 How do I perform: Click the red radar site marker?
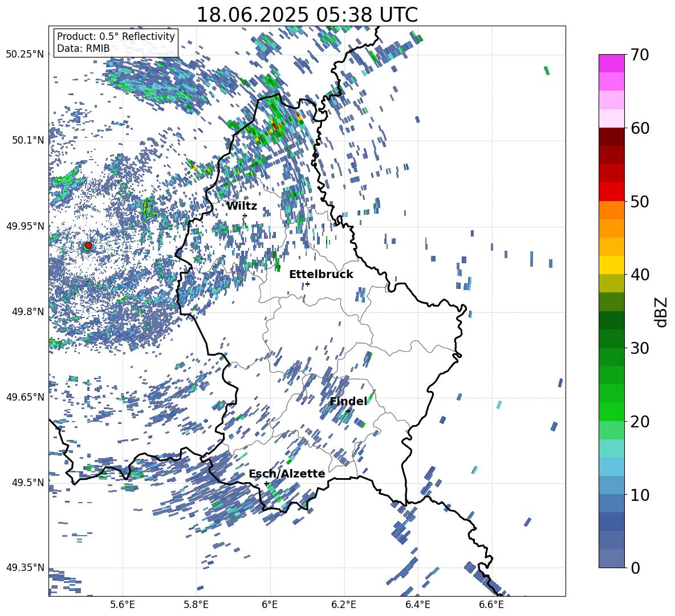click(88, 245)
